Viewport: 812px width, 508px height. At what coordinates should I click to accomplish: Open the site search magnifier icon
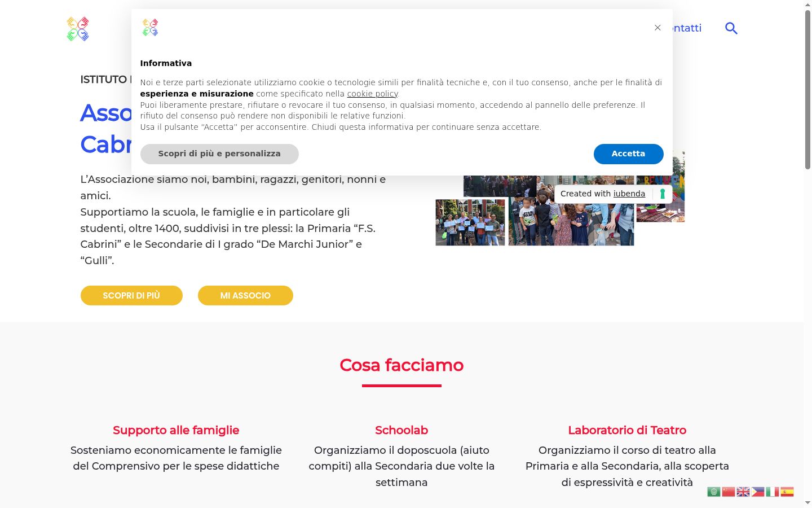coord(731,28)
